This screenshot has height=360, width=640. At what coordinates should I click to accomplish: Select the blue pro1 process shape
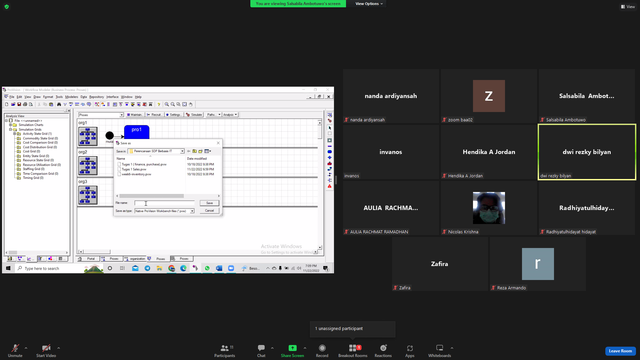click(x=137, y=133)
